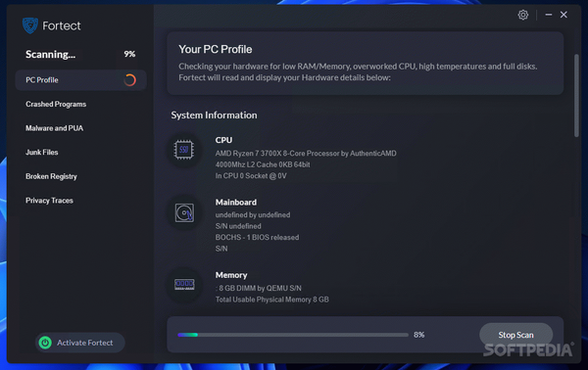Click the vertical scrollbar of the profile panel

click(x=576, y=96)
